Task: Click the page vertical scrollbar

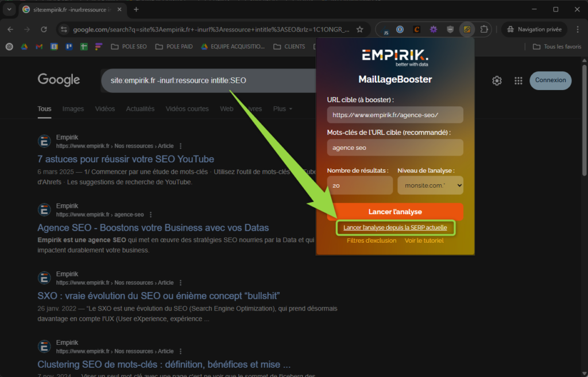Action: pos(584,120)
